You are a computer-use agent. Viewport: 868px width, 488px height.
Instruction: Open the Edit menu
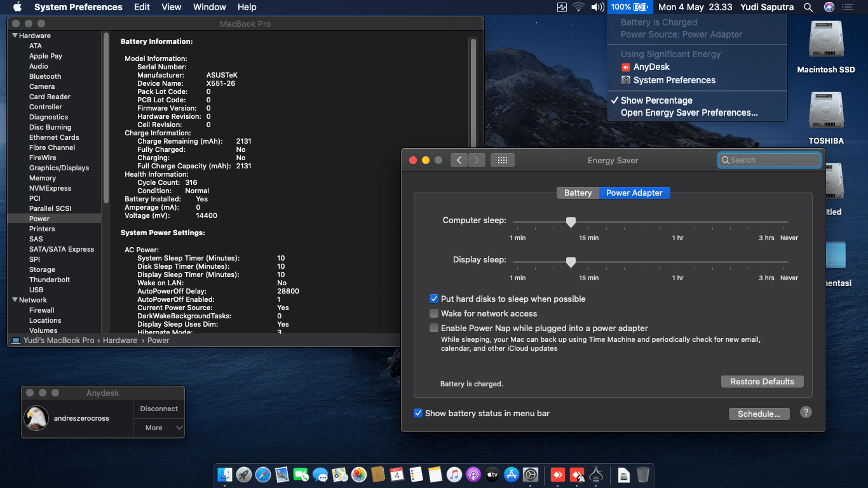(142, 7)
